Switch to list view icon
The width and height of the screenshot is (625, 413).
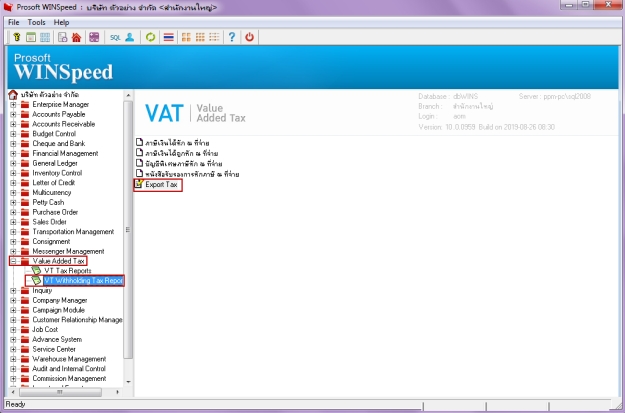tap(214, 37)
